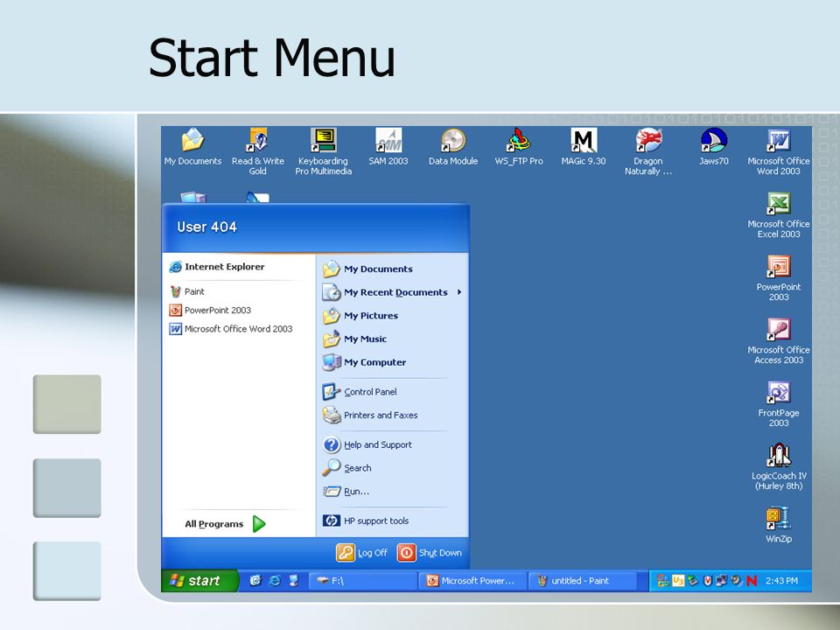This screenshot has width=840, height=630.
Task: Switch to untitled - Paint taskbar button
Action: 584,581
